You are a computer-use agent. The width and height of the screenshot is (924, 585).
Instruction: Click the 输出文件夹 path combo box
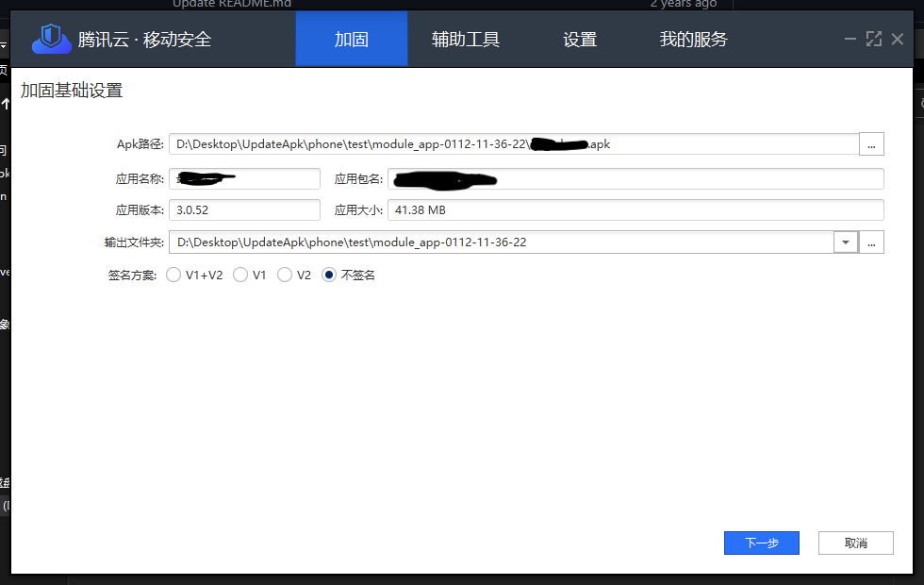[x=502, y=242]
